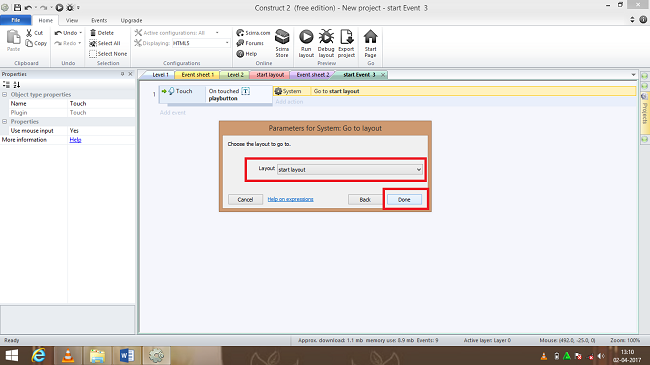Switch to the Events ribbon tab
650x365 pixels.
(x=99, y=20)
